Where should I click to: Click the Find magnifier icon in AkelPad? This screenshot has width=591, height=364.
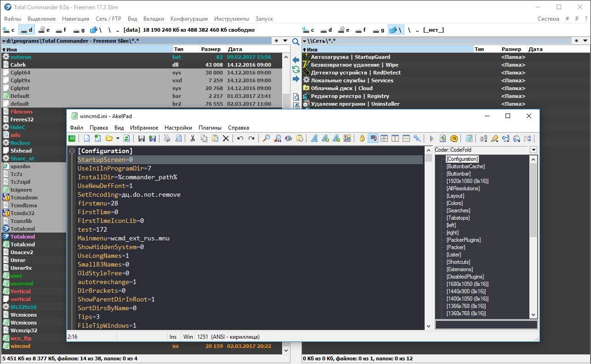(266, 138)
